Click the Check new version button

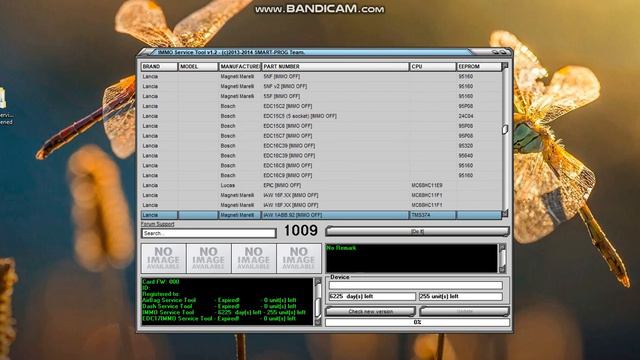[371, 311]
